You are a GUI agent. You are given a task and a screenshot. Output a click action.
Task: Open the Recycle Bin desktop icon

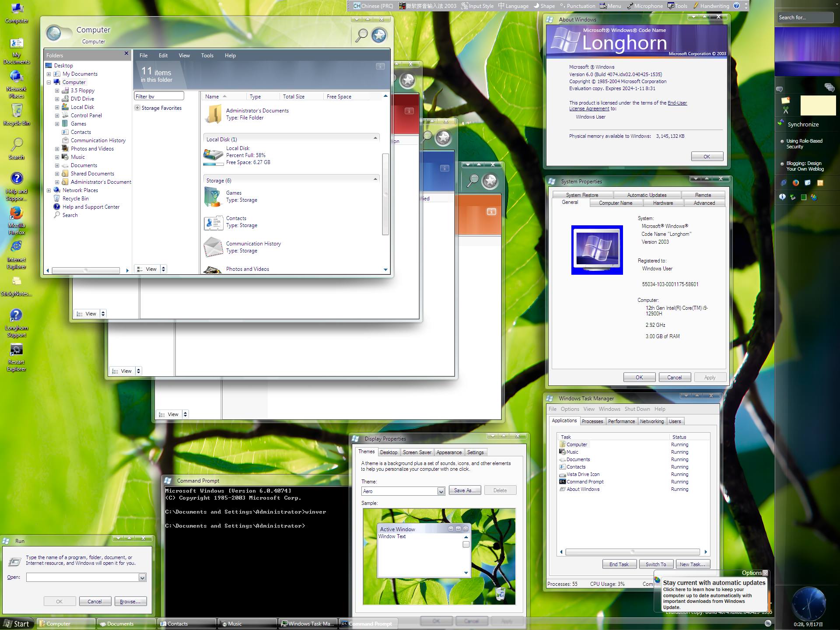[x=16, y=111]
